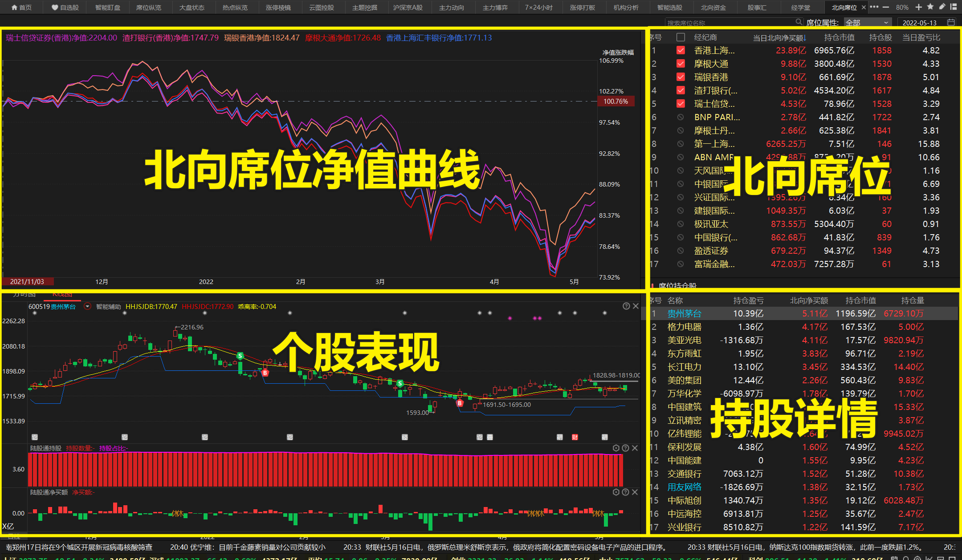Sort by 当日北向净买额 column header
The width and height of the screenshot is (962, 560).
(x=779, y=37)
